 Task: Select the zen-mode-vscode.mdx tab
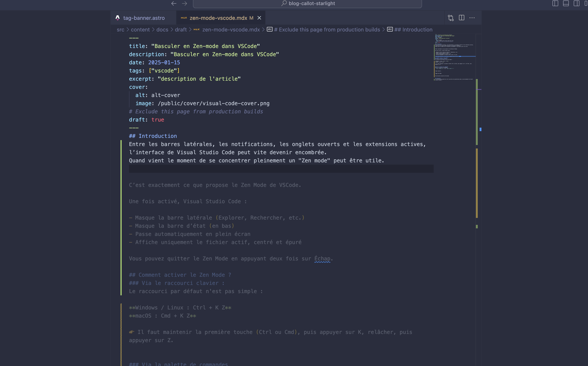click(x=218, y=18)
